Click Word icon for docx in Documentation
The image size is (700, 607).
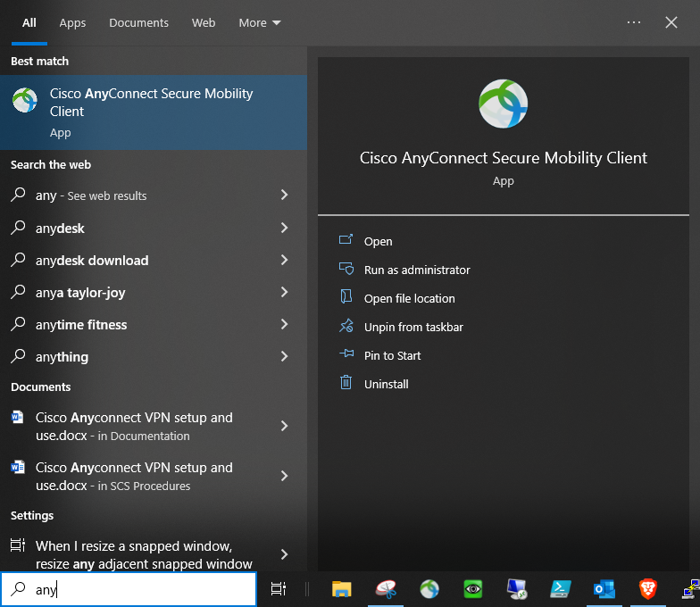(18, 418)
